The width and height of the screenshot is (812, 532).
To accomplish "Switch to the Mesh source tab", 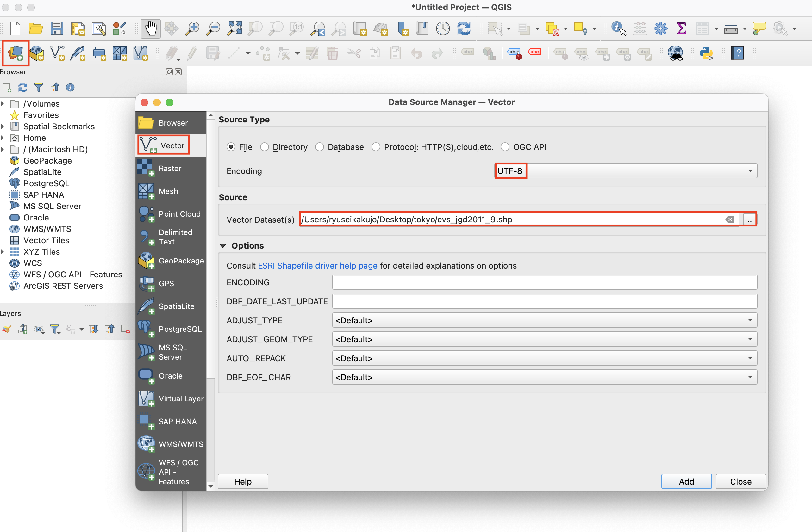I will [x=171, y=191].
